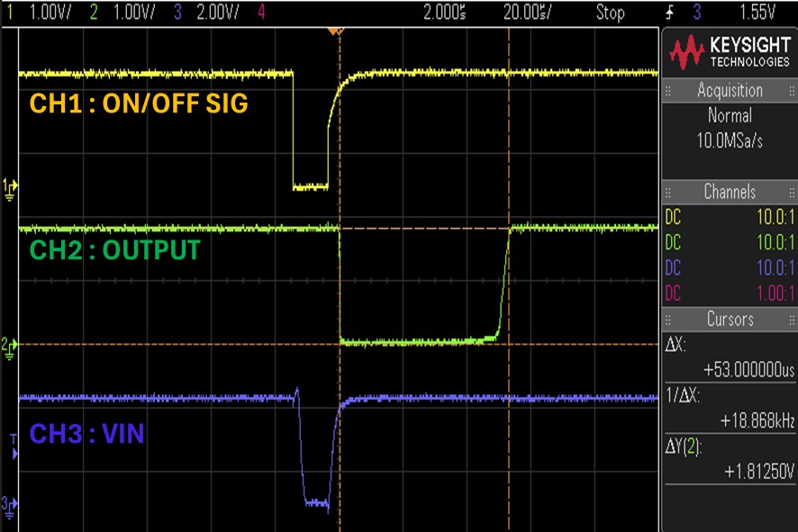Click the Acquisition panel grip handle
798x532 pixels.
[668, 91]
